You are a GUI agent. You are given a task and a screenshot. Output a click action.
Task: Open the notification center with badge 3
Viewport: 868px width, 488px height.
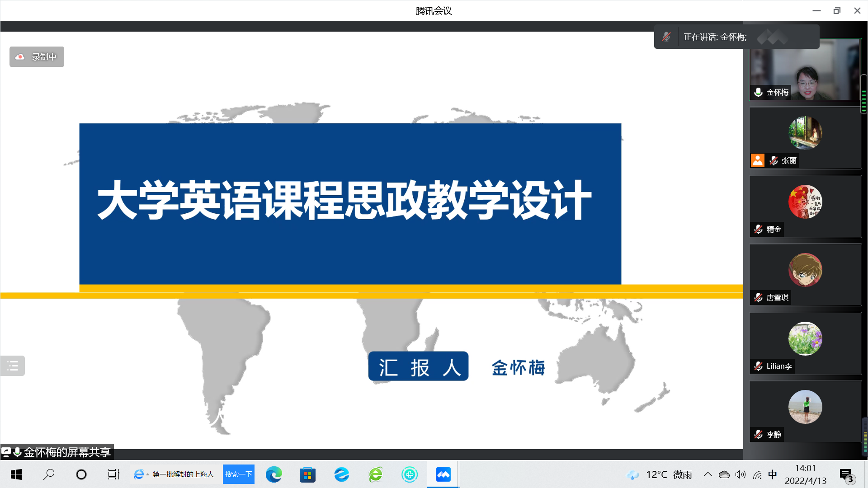click(x=846, y=475)
